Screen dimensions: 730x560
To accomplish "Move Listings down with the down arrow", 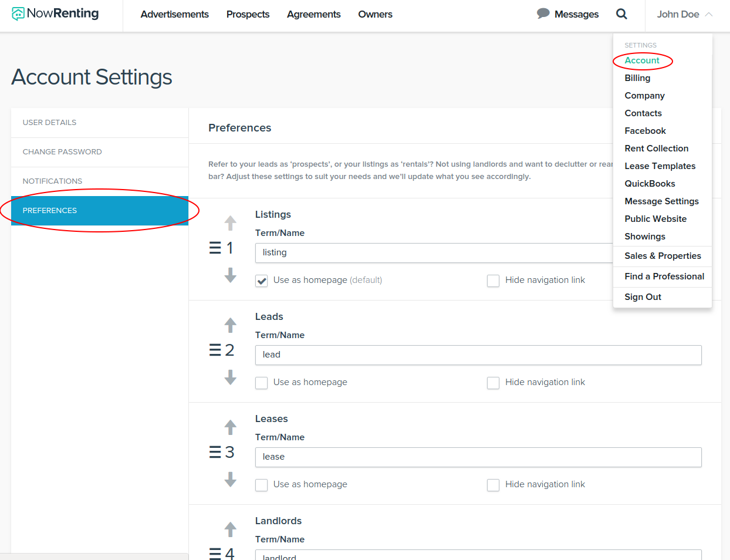I will 231,275.
